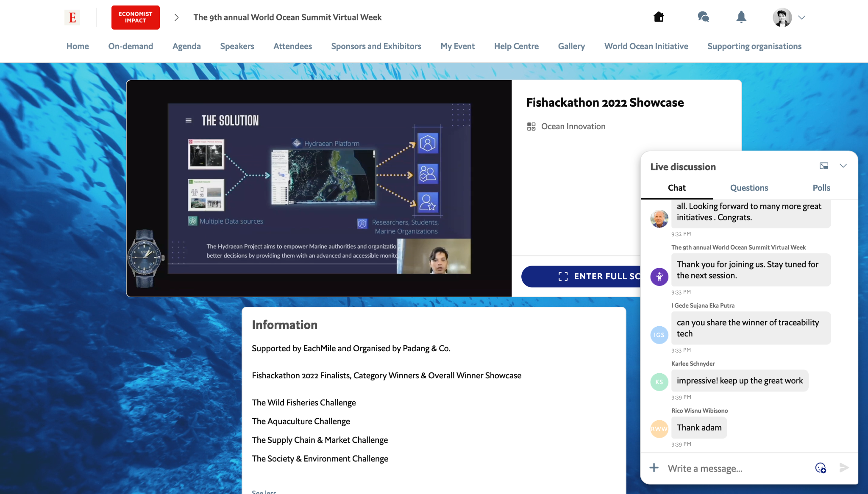Open Sponsors and Exhibitors page
This screenshot has height=494, width=868.
[376, 46]
